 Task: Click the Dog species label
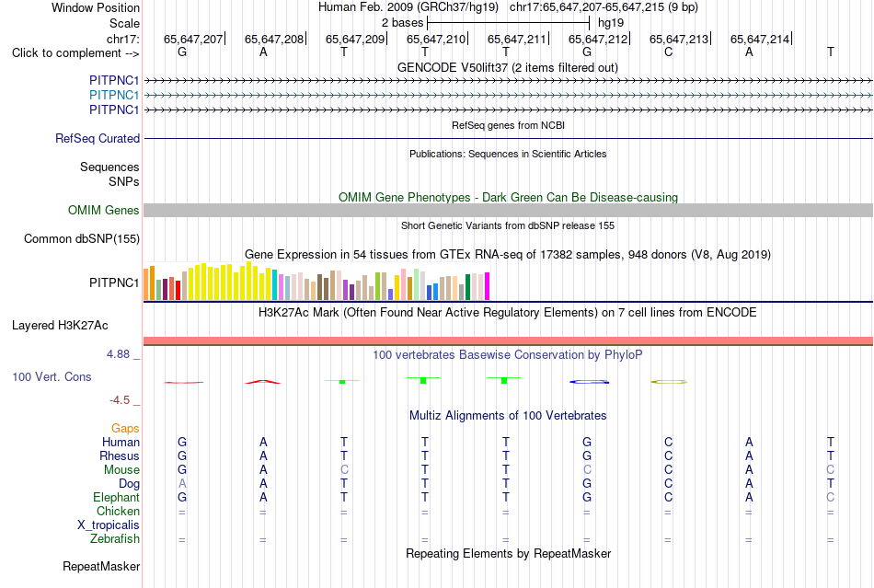129,484
